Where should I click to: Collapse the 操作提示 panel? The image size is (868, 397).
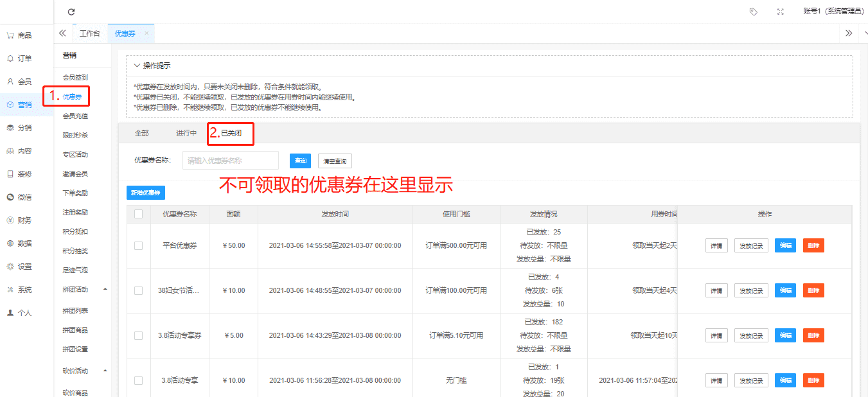tap(137, 66)
